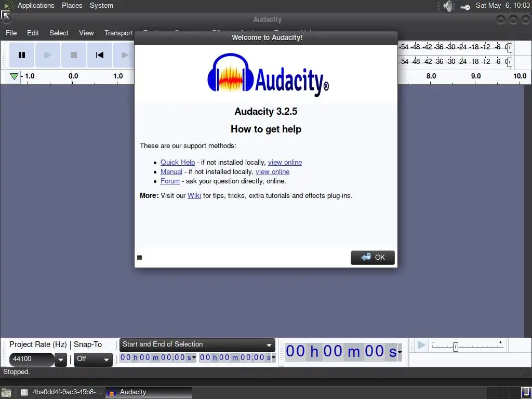Open the Edit menu
Image resolution: width=532 pixels, height=399 pixels.
(33, 33)
